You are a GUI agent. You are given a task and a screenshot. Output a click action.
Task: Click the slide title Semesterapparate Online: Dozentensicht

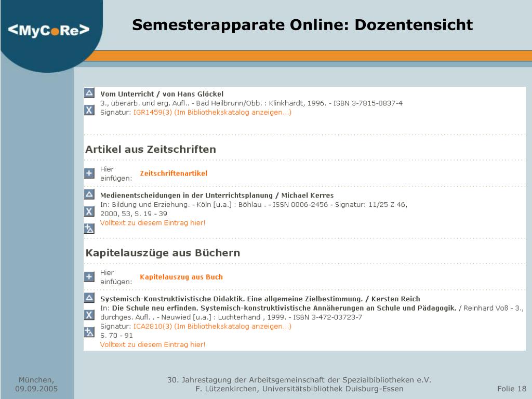pos(302,25)
